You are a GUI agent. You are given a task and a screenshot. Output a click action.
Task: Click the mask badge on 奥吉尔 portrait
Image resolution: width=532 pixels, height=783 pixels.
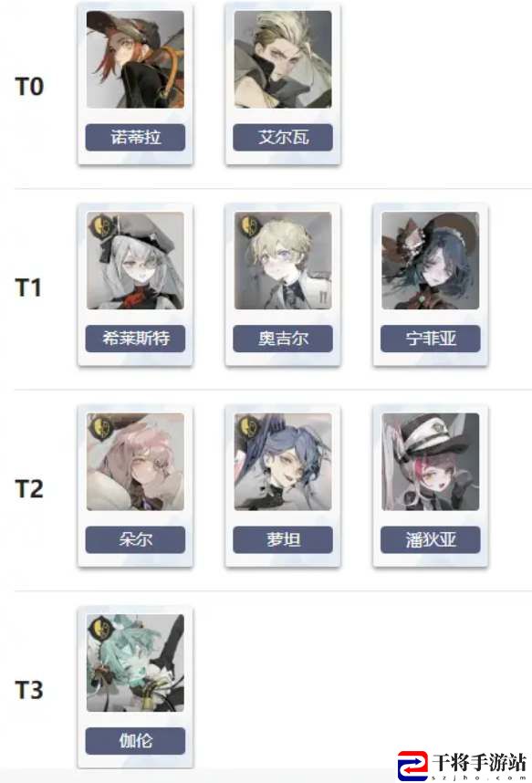[x=247, y=226]
